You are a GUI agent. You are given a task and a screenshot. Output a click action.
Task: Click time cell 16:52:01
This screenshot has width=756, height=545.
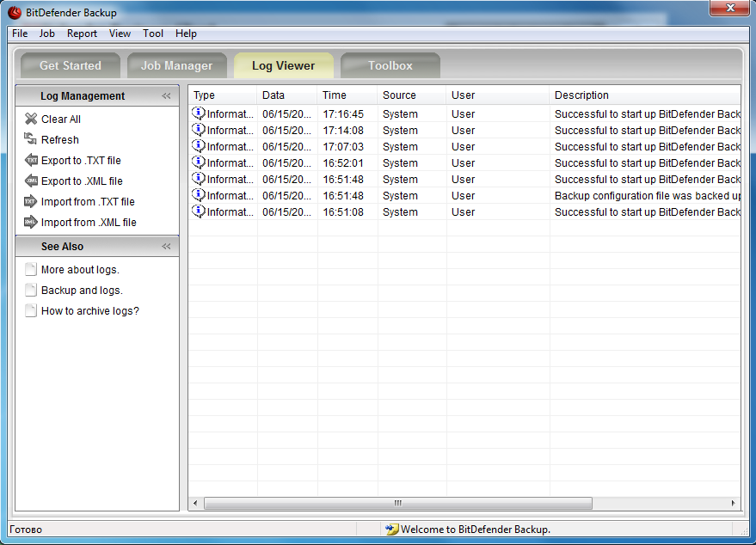coord(343,163)
